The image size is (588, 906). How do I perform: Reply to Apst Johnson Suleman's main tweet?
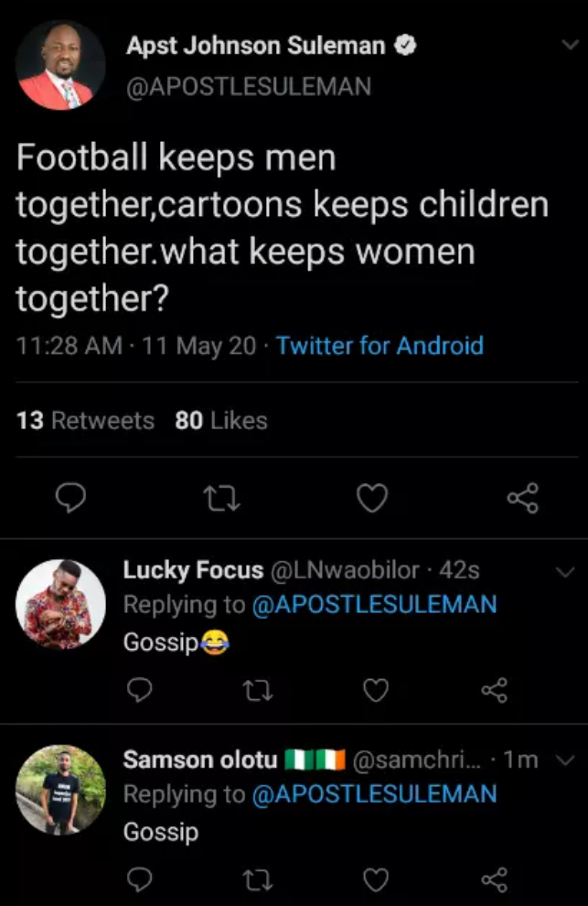(x=70, y=498)
